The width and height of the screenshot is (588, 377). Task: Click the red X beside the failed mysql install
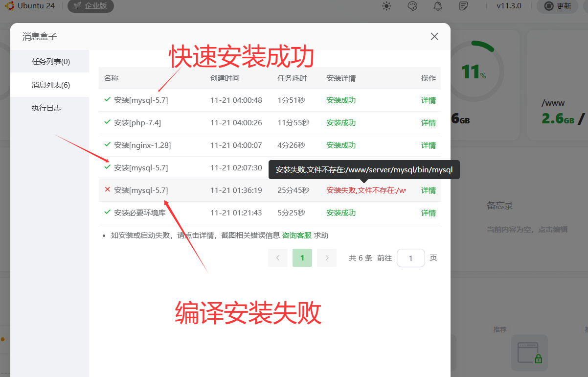(x=107, y=190)
